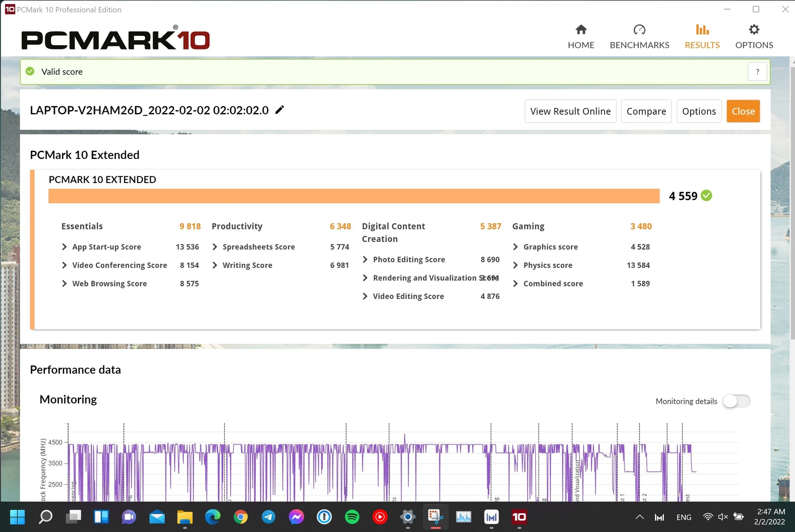Open Mail app in taskbar
The height and width of the screenshot is (532, 795).
(x=157, y=517)
